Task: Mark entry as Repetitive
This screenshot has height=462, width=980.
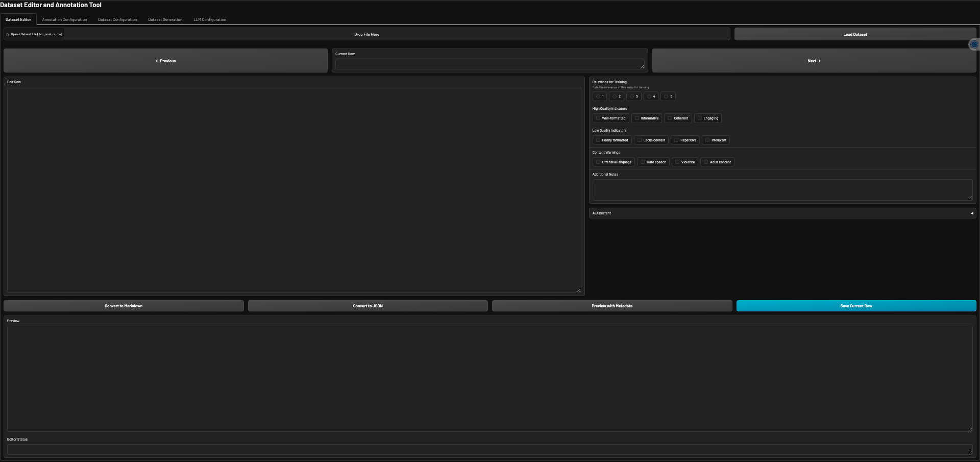Action: pyautogui.click(x=676, y=140)
